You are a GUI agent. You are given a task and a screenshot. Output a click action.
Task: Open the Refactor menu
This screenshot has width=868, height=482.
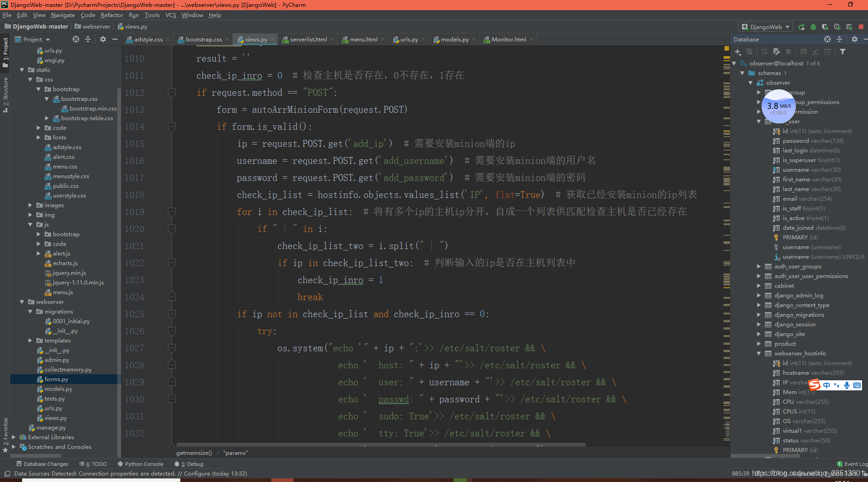coord(112,15)
